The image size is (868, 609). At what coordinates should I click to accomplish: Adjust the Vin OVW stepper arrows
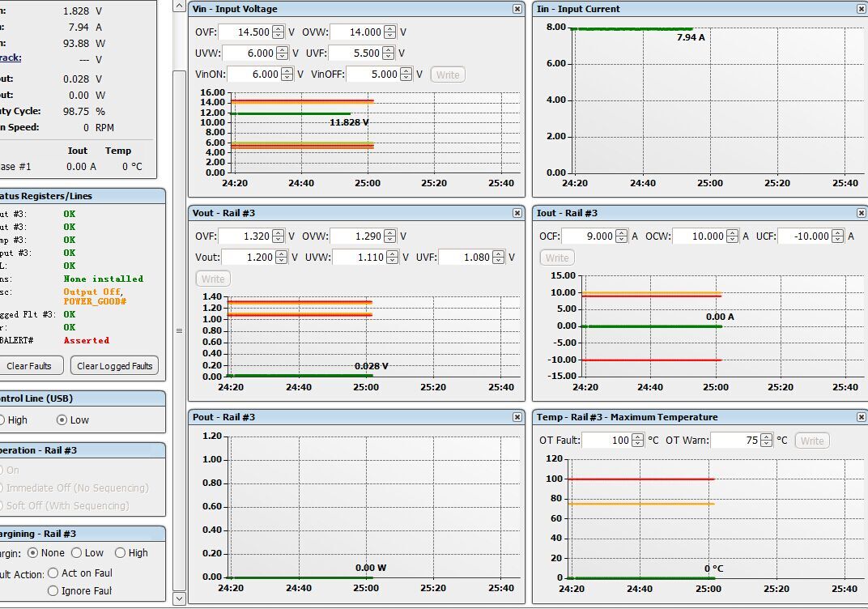click(x=390, y=32)
